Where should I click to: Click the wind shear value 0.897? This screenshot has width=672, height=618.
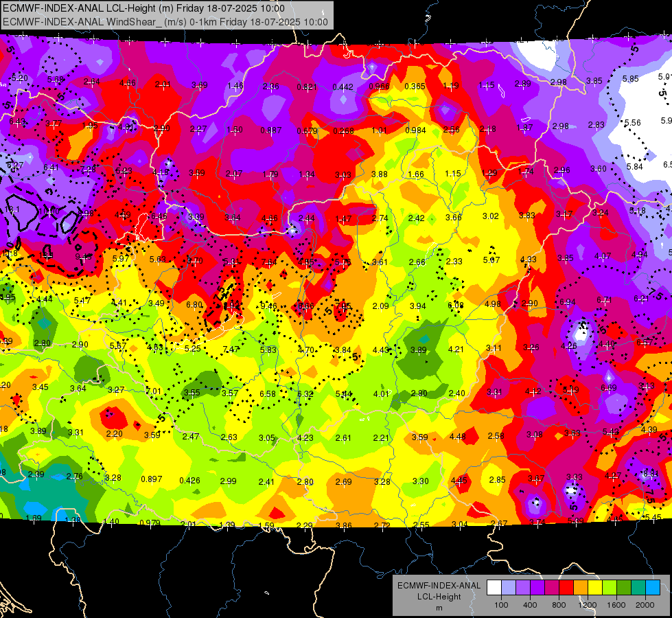click(x=151, y=479)
